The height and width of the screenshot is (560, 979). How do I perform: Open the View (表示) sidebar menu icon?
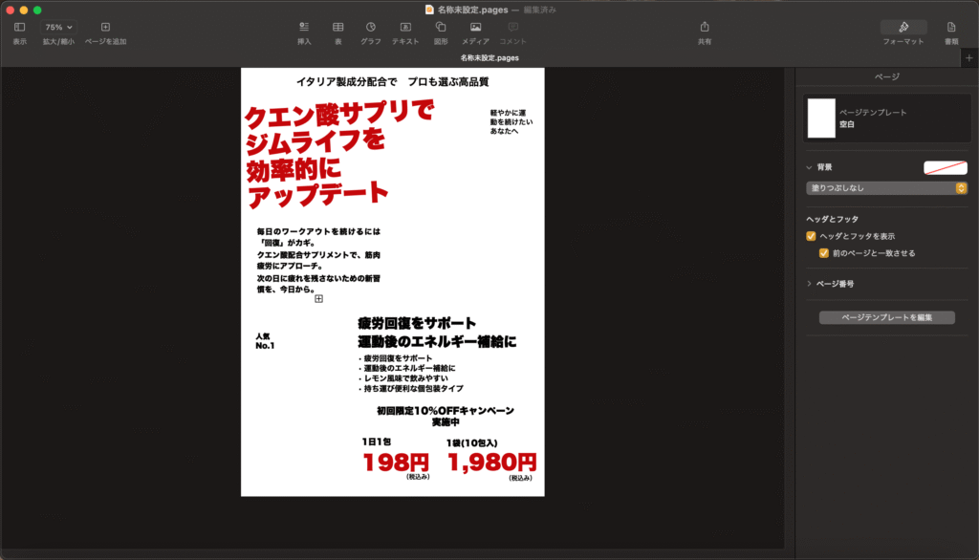(x=19, y=27)
